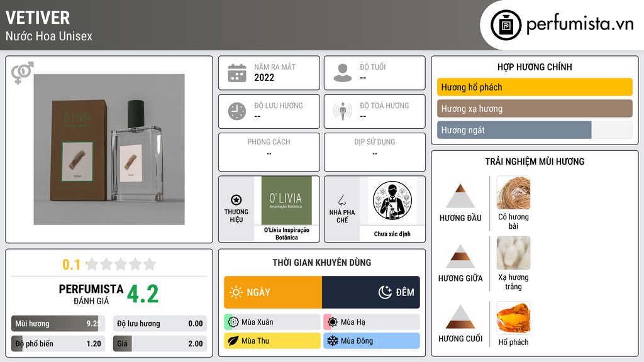Image resolution: width=644 pixels, height=362 pixels.
Task: Click the Độ phổ biến 1.20 score bar
Action: coord(58,344)
